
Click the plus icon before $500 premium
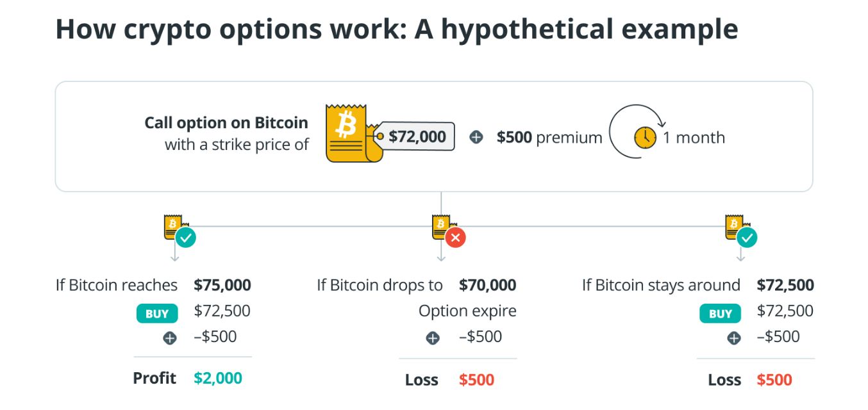[x=476, y=137]
